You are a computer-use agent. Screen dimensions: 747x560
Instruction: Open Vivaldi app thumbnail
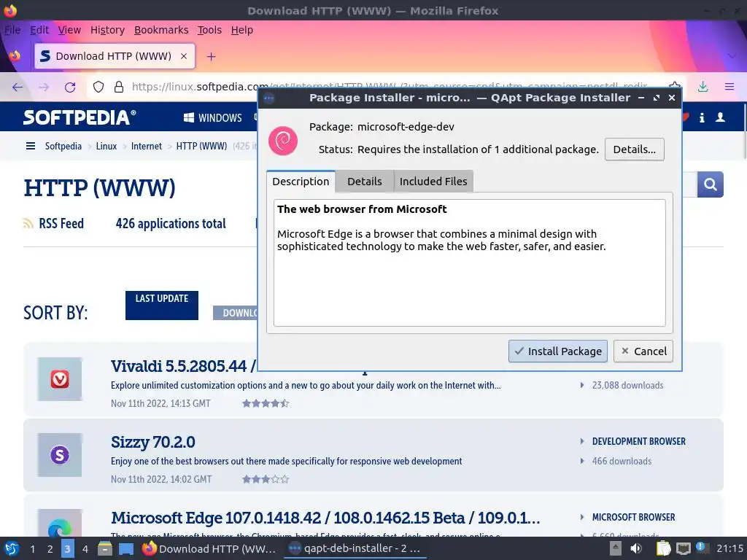60,379
